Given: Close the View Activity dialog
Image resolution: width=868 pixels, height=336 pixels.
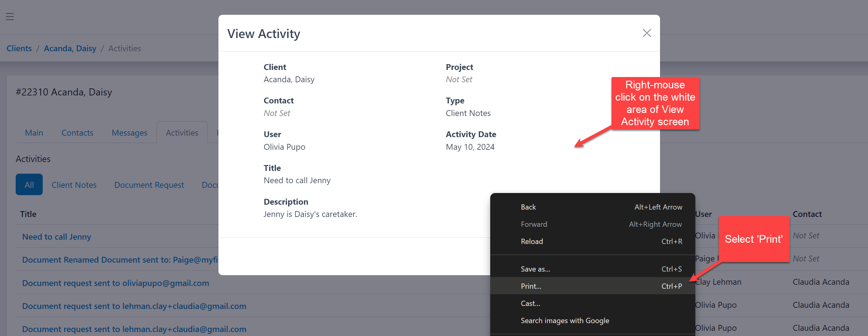Looking at the screenshot, I should pos(647,33).
